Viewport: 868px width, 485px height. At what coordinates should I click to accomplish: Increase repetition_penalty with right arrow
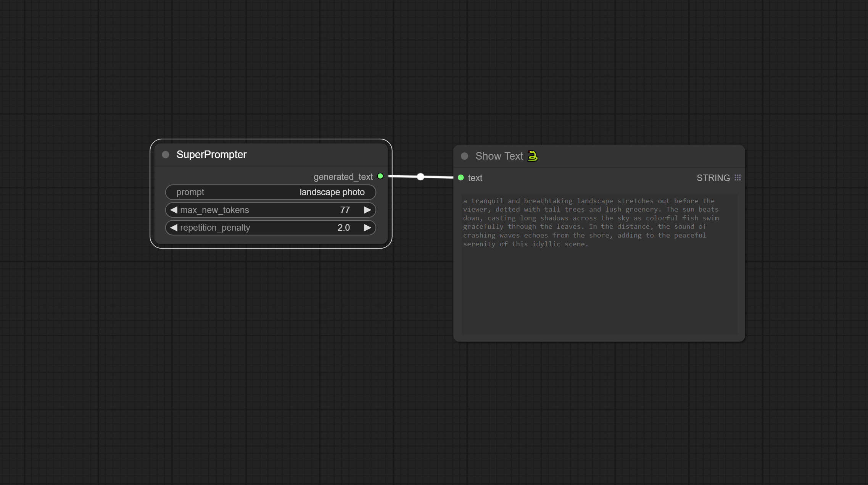(x=367, y=228)
